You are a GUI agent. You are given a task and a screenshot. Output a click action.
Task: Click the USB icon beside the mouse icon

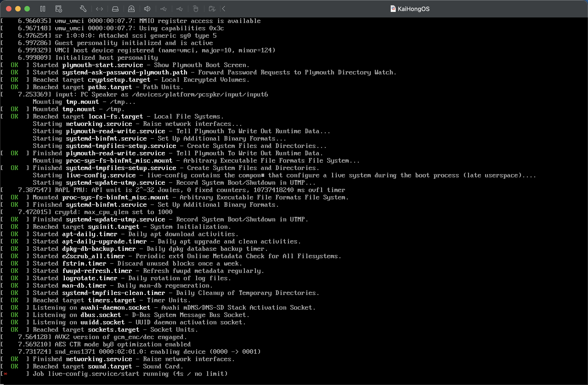point(180,9)
